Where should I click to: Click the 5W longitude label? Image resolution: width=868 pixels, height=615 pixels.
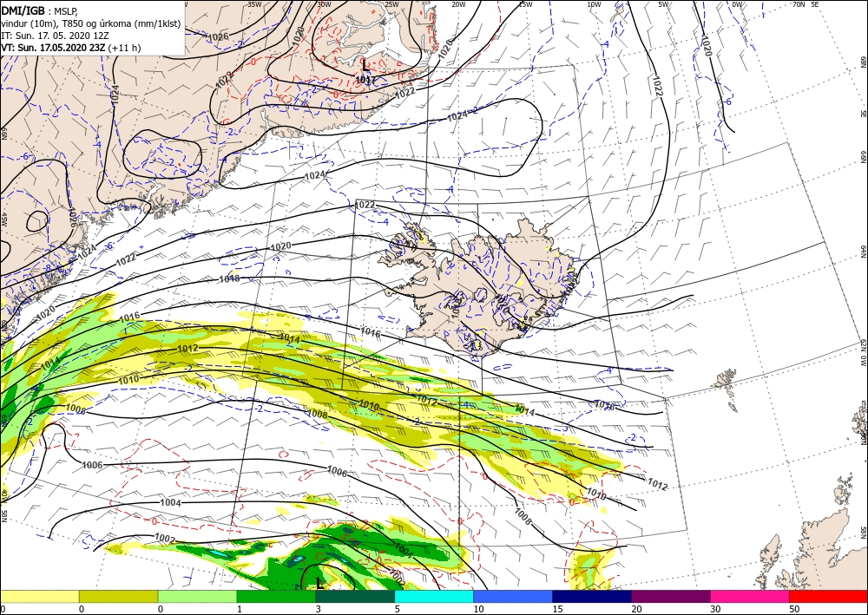tap(664, 4)
